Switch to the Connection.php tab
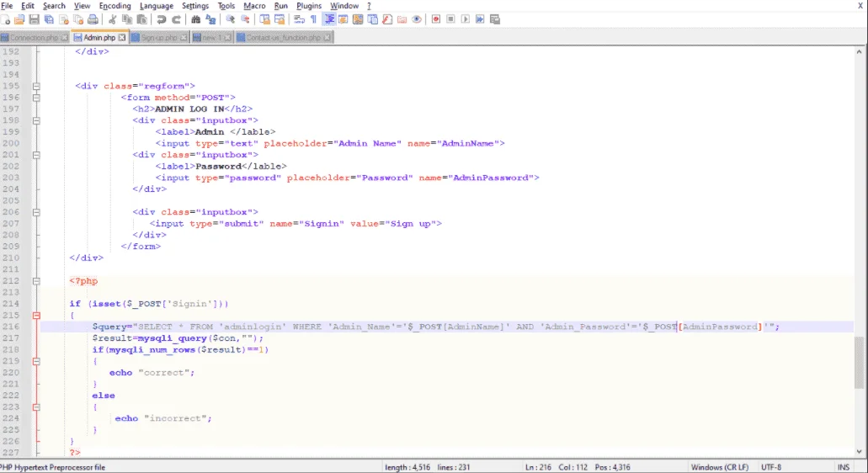 (34, 38)
